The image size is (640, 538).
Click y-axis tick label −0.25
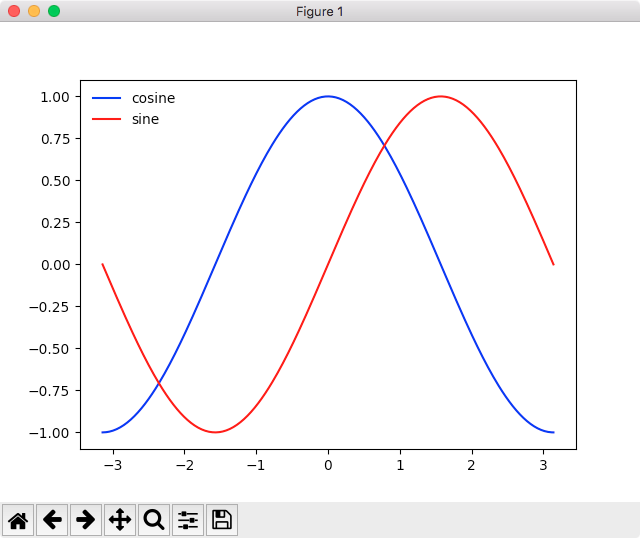(x=49, y=307)
